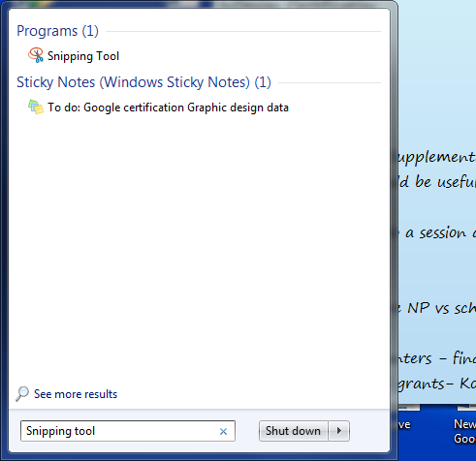Image resolution: width=476 pixels, height=461 pixels.
Task: Click the sticky note icon beside To do
Action: pyautogui.click(x=36, y=107)
